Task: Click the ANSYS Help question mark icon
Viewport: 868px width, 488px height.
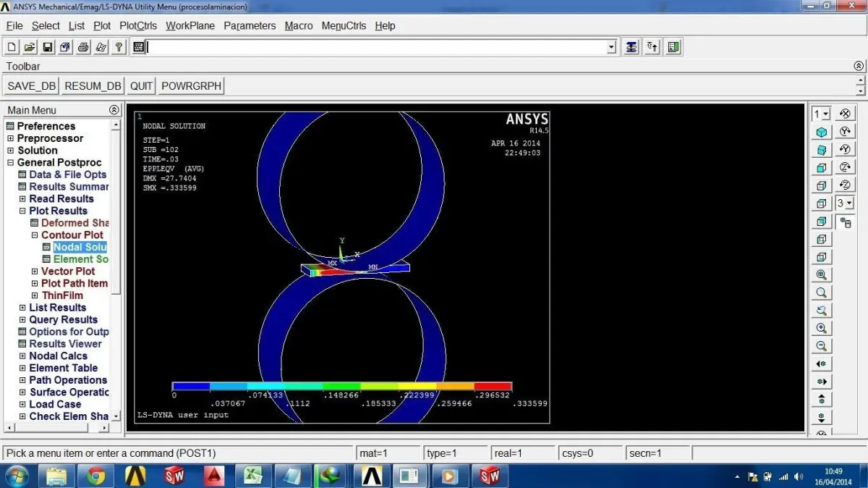Action: [119, 47]
